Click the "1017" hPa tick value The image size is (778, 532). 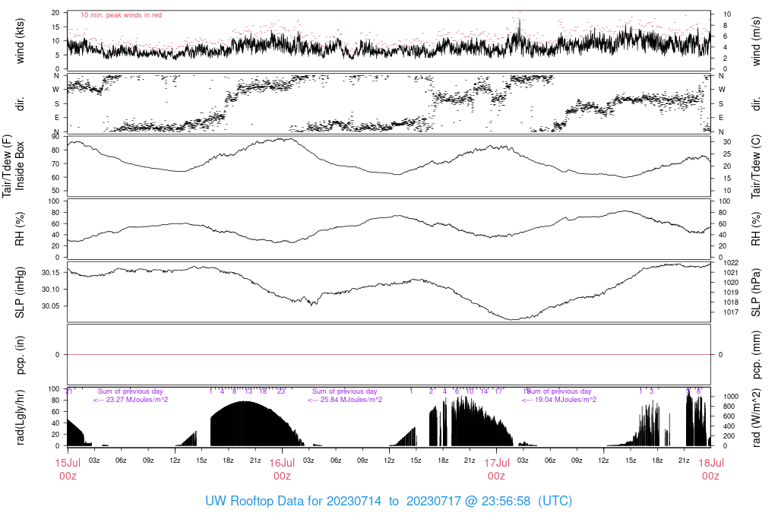tap(731, 312)
